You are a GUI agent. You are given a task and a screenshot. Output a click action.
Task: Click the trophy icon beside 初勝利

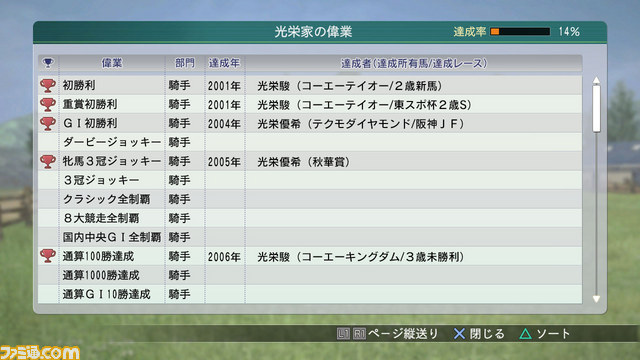[48, 85]
